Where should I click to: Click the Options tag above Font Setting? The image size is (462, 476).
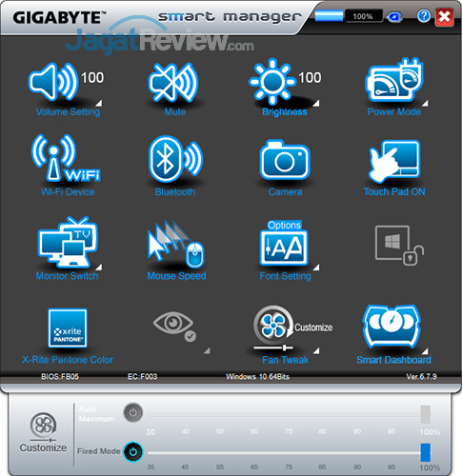coord(284,225)
